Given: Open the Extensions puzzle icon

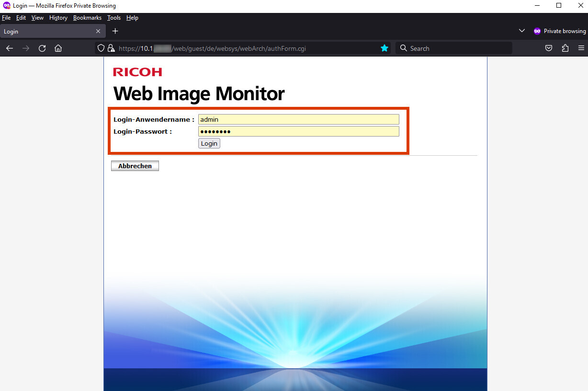Looking at the screenshot, I should (565, 48).
